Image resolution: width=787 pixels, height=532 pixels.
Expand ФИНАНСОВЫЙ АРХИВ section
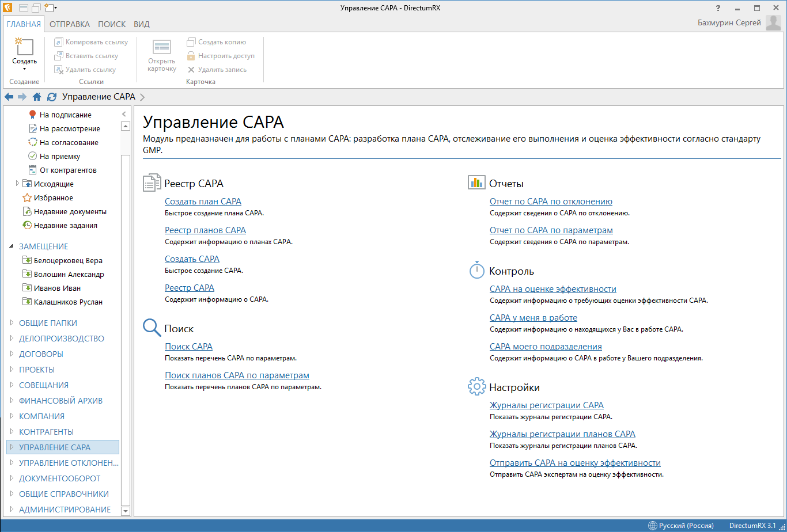[12, 401]
